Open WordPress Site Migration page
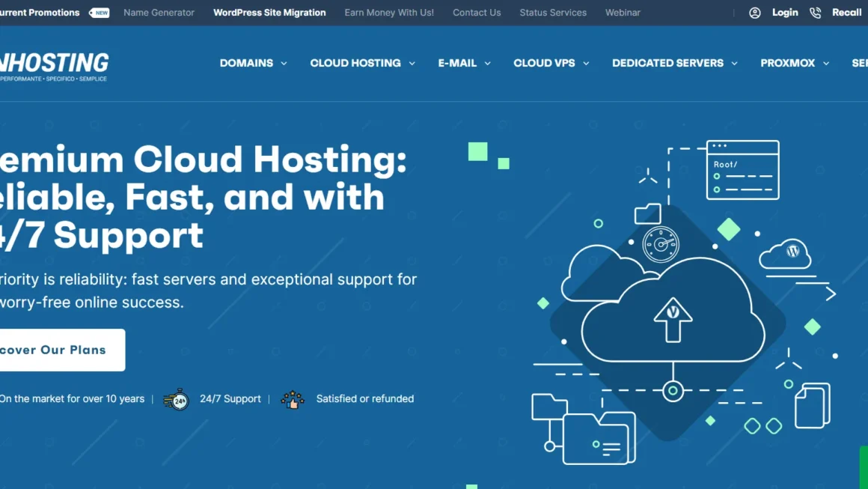 (x=269, y=13)
